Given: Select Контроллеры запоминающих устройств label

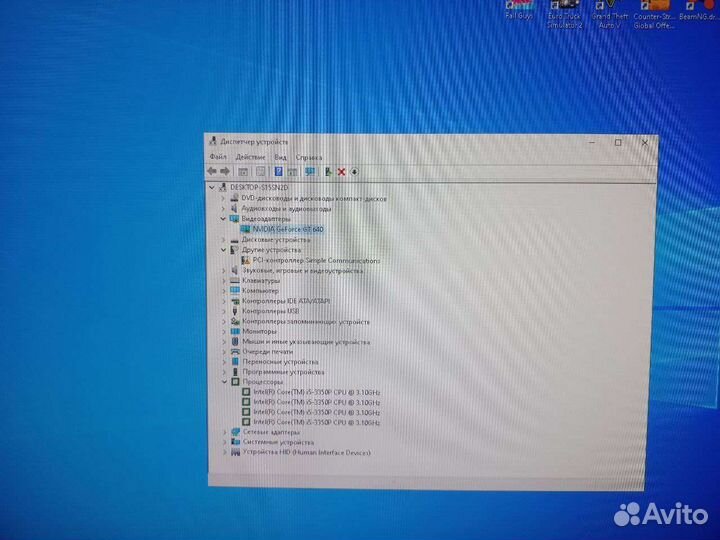Looking at the screenshot, I should click(x=306, y=322).
